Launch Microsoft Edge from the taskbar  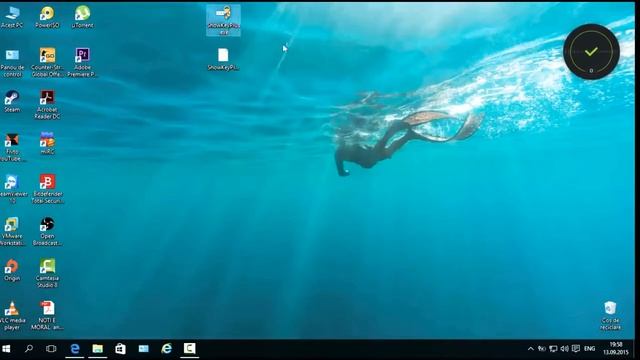click(x=75, y=349)
